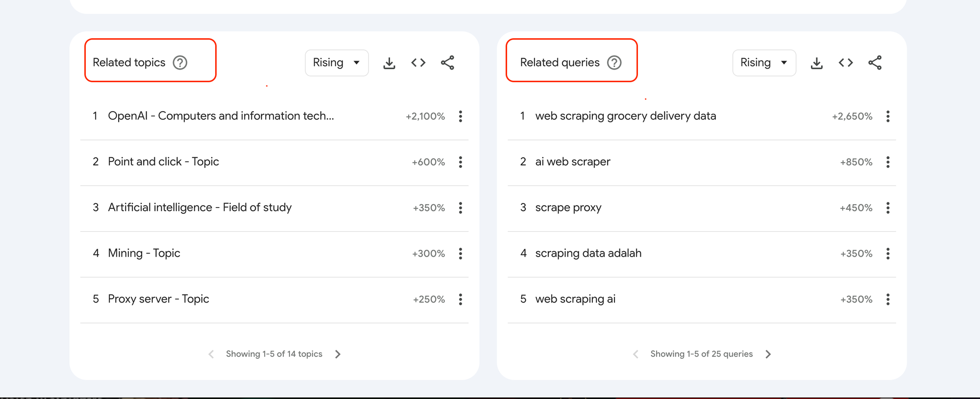Select the scraping data adalah query

(588, 253)
